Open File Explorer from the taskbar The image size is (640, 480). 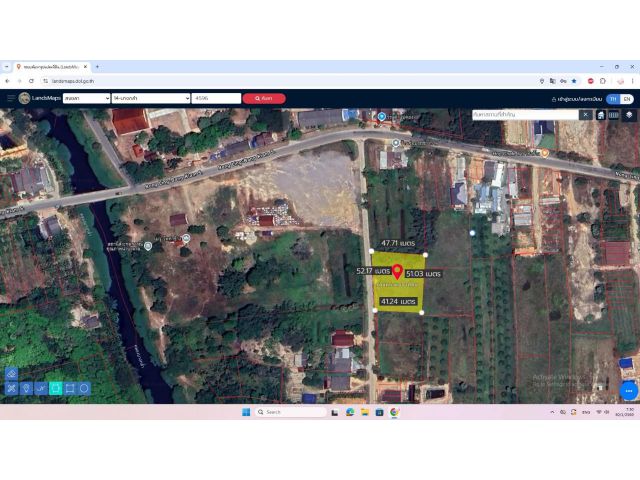click(364, 412)
